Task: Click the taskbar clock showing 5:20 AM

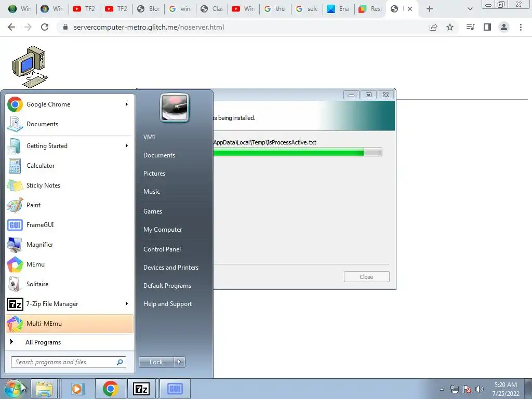Action: (506, 389)
